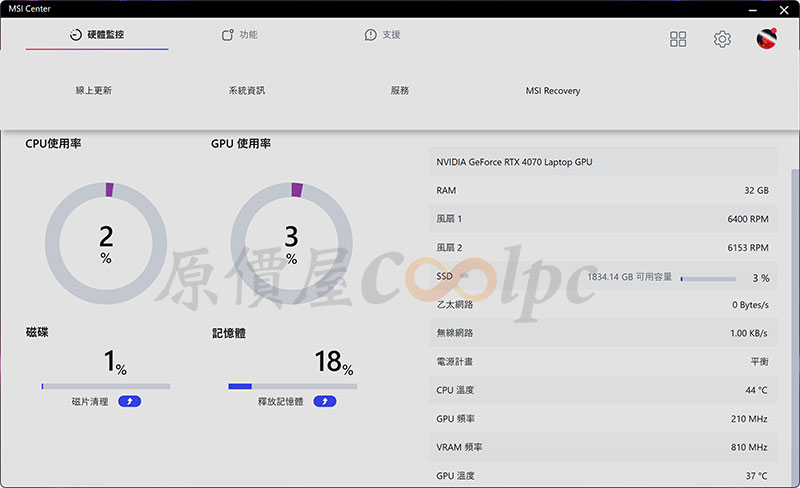This screenshot has width=800, height=488.
Task: Click the GPU 頻率 210 MHz row
Action: (x=603, y=419)
